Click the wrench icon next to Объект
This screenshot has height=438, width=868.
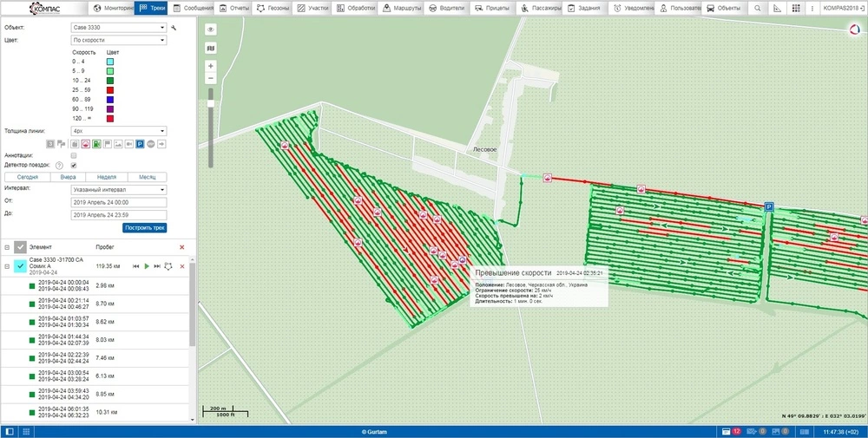pos(174,28)
